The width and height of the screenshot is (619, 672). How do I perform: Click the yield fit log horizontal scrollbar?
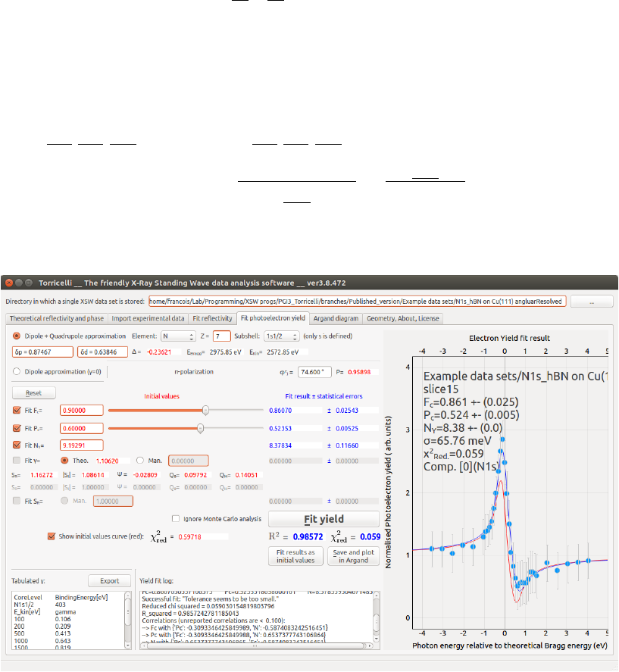pos(256,645)
